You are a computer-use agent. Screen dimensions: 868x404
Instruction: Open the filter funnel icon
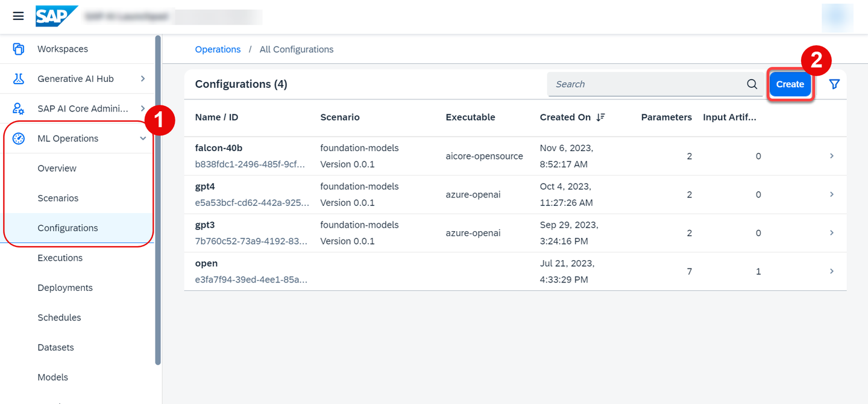[834, 84]
